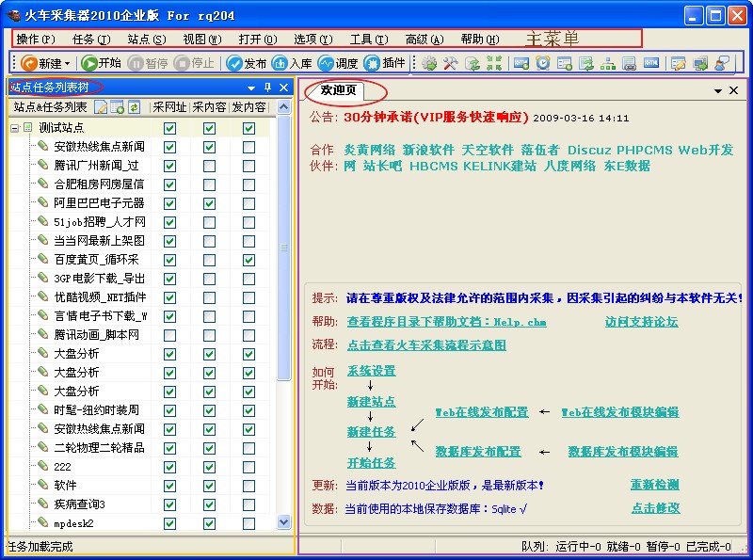
Task: Select the 优酷视频_NET插件 task row
Action: (x=101, y=297)
